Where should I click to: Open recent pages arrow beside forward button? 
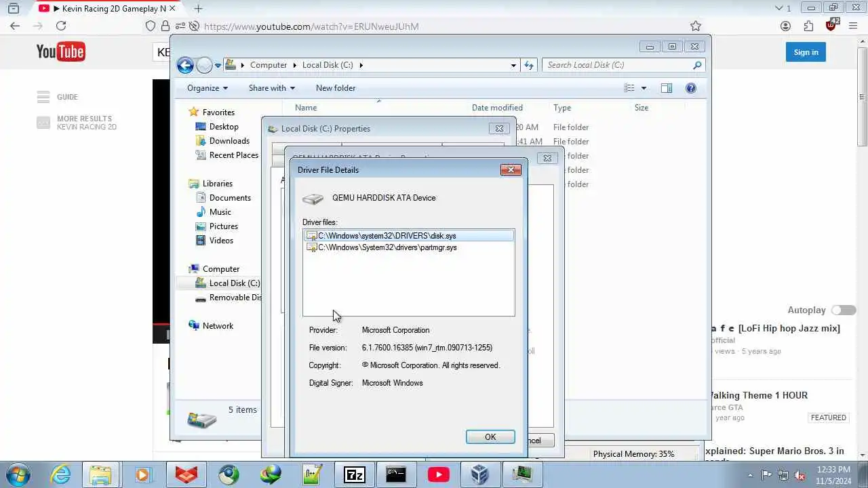[x=218, y=65]
